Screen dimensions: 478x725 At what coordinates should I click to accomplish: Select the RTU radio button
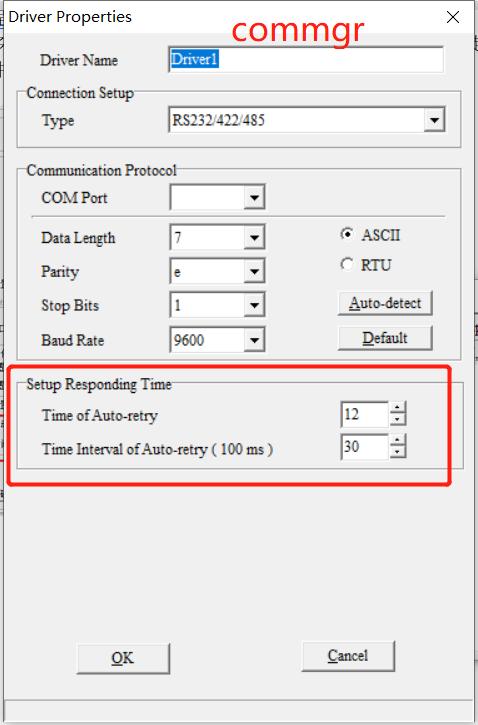tap(347, 265)
